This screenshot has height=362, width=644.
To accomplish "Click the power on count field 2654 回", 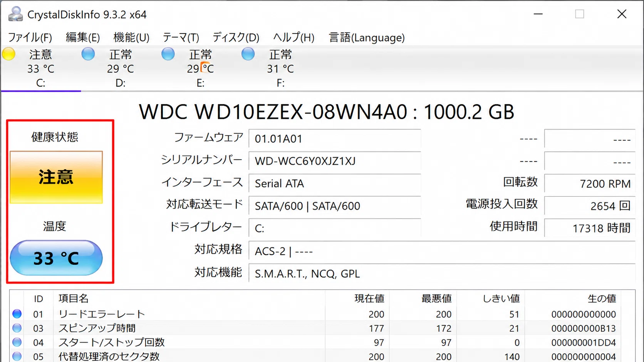I will [590, 206].
